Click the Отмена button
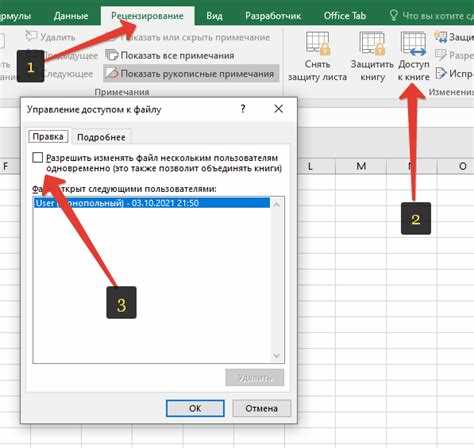474x448 pixels. [x=261, y=408]
